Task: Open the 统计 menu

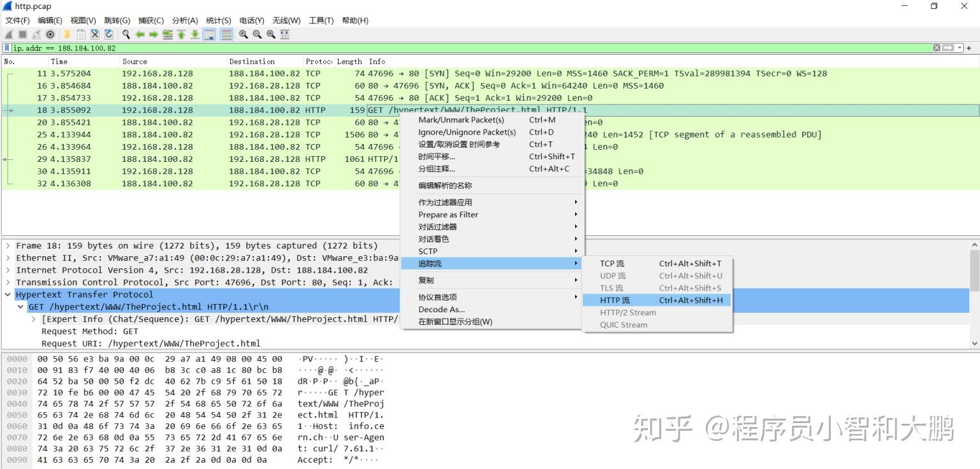Action: point(218,20)
